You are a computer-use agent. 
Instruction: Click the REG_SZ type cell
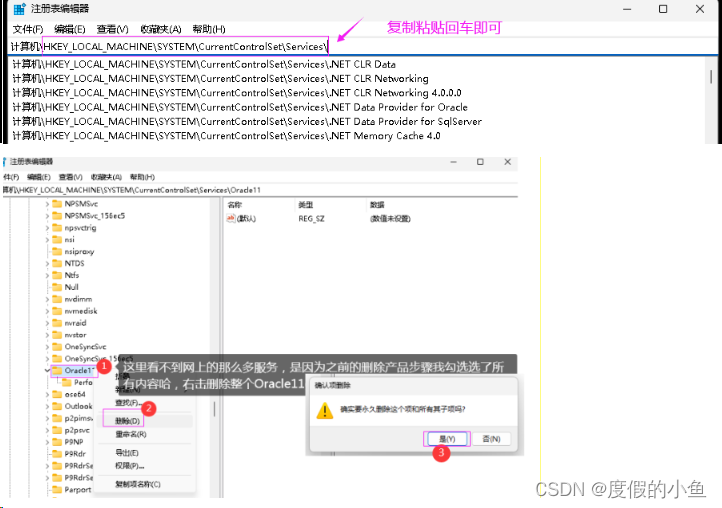point(311,218)
